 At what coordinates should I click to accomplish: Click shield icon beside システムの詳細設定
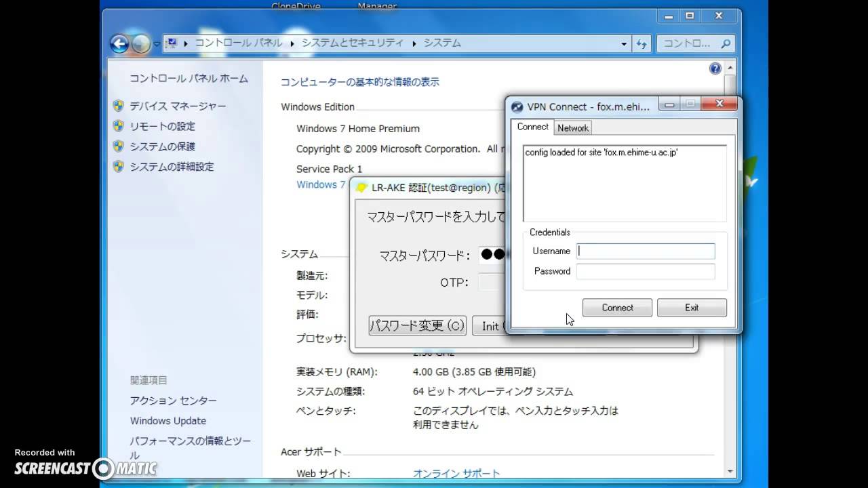click(118, 167)
